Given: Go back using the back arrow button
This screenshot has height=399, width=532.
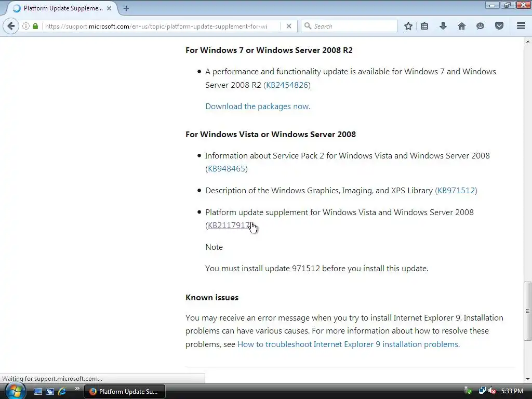Looking at the screenshot, I should point(11,26).
